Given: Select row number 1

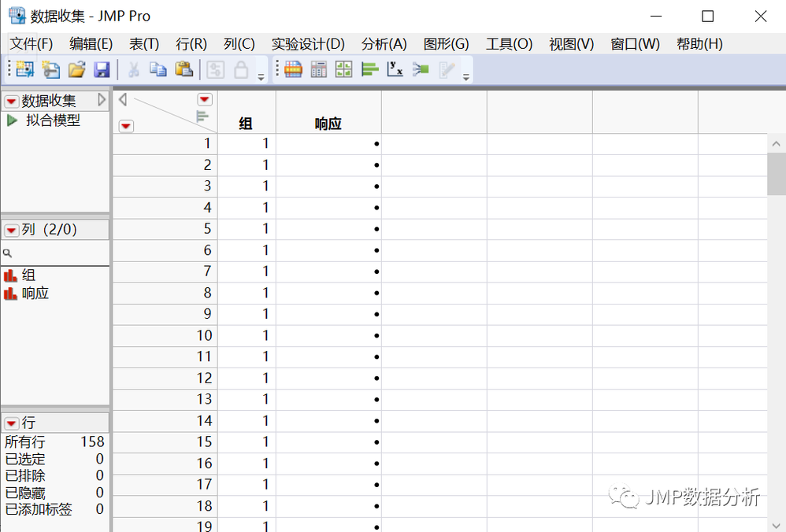Looking at the screenshot, I should coord(165,144).
